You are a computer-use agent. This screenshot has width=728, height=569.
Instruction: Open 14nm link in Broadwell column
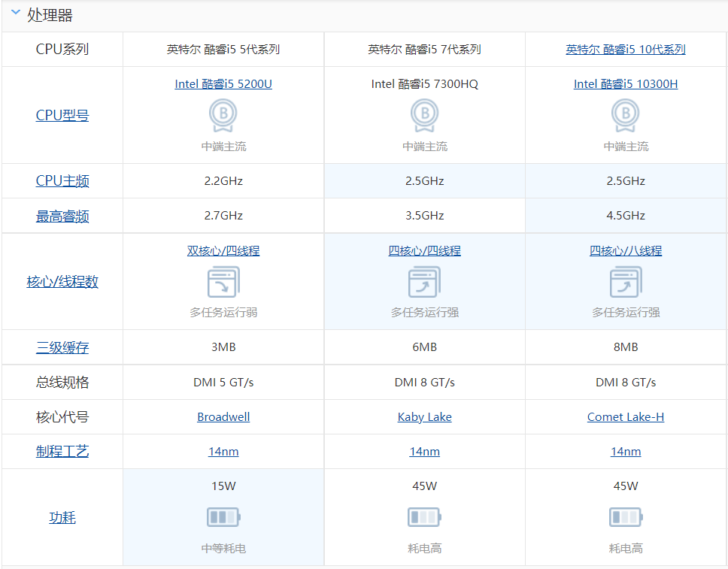223,452
